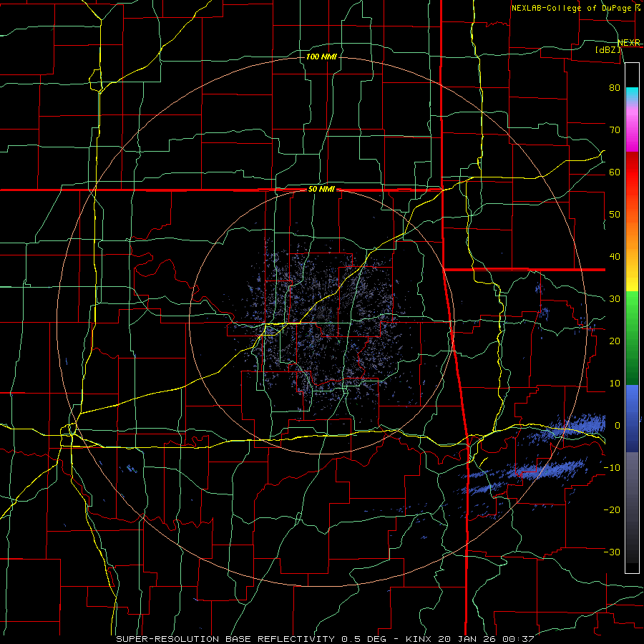Select the 20 tick label on the color scale
Screen dimensions: 644x644
click(615, 341)
